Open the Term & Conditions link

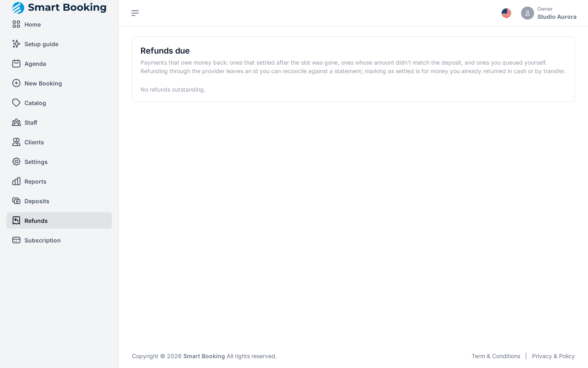point(496,356)
